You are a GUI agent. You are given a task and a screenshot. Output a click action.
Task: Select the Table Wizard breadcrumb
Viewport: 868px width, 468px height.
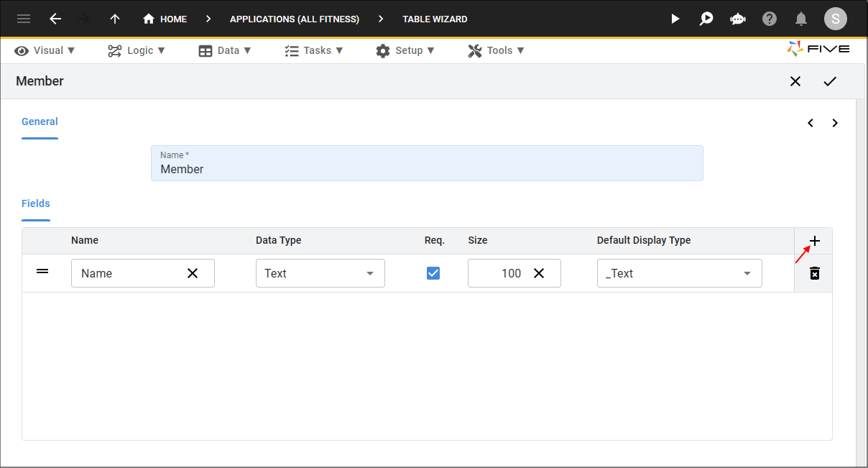435,19
